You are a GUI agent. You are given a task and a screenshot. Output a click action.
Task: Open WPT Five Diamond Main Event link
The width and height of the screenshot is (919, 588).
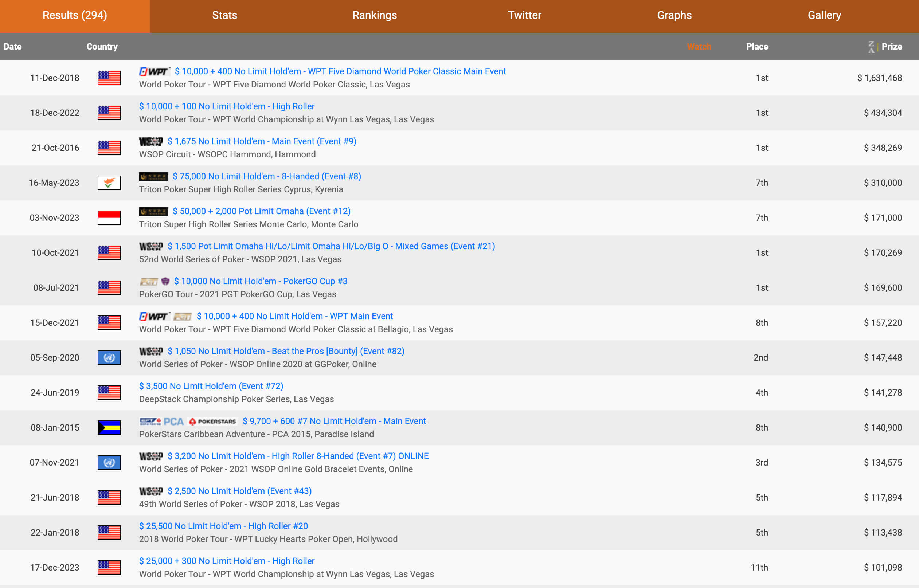(x=340, y=71)
